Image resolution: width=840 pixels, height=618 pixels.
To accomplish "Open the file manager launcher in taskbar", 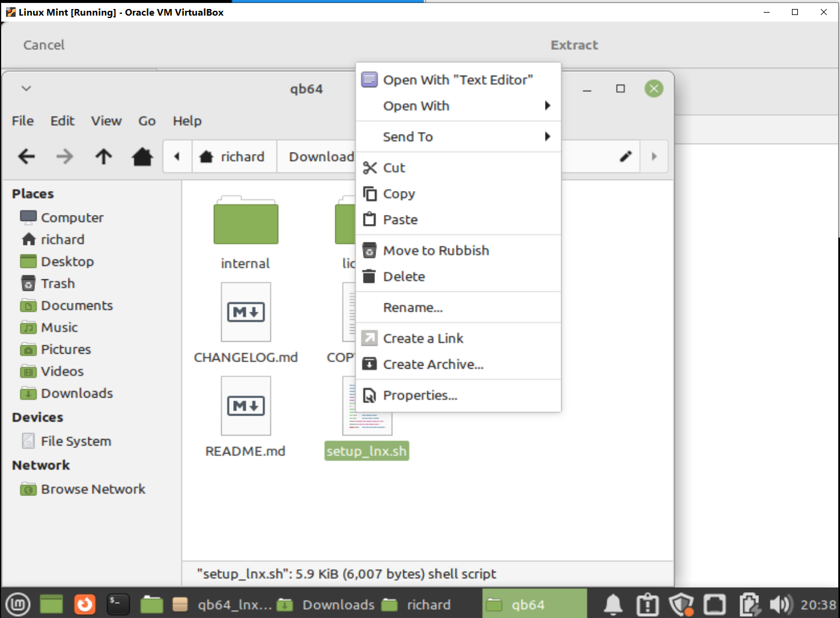I will (x=151, y=604).
